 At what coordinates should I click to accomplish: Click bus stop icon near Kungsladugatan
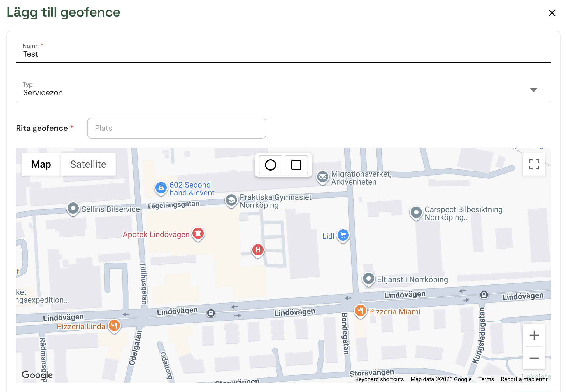click(x=484, y=295)
